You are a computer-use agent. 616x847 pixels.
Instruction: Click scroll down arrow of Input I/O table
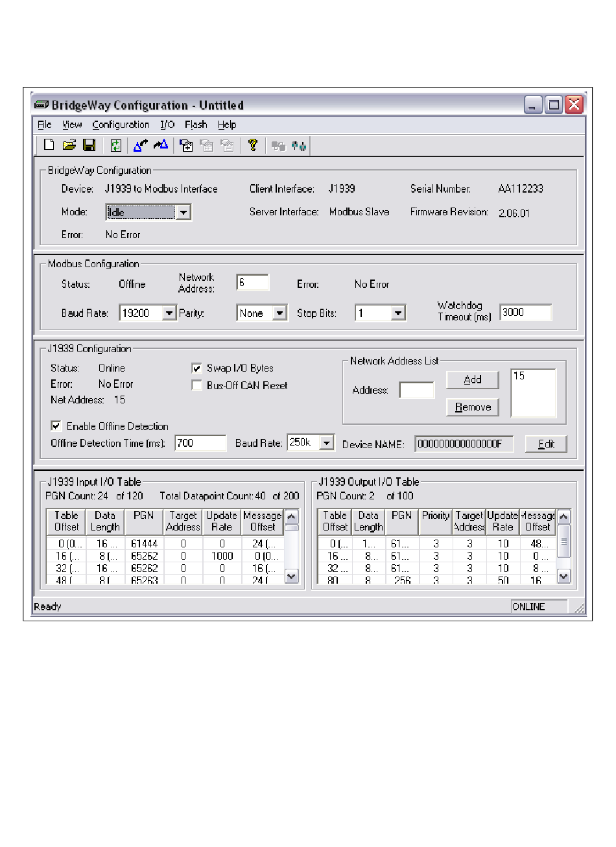click(291, 575)
